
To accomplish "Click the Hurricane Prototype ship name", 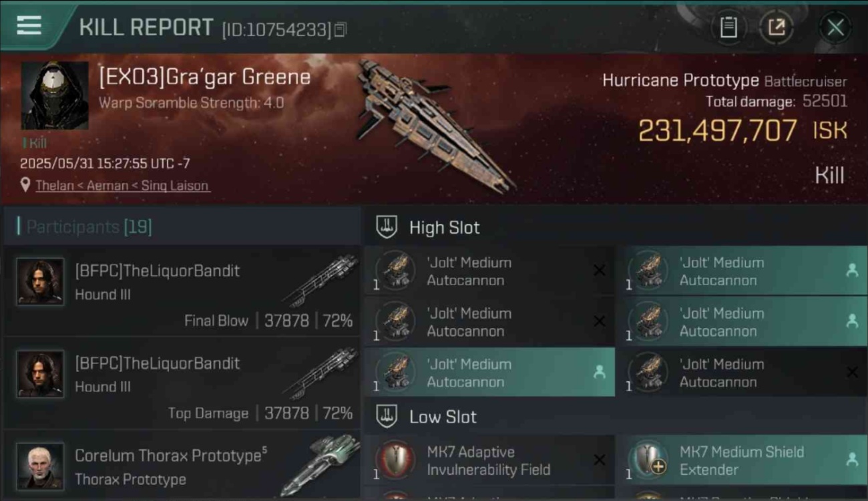I will 680,81.
